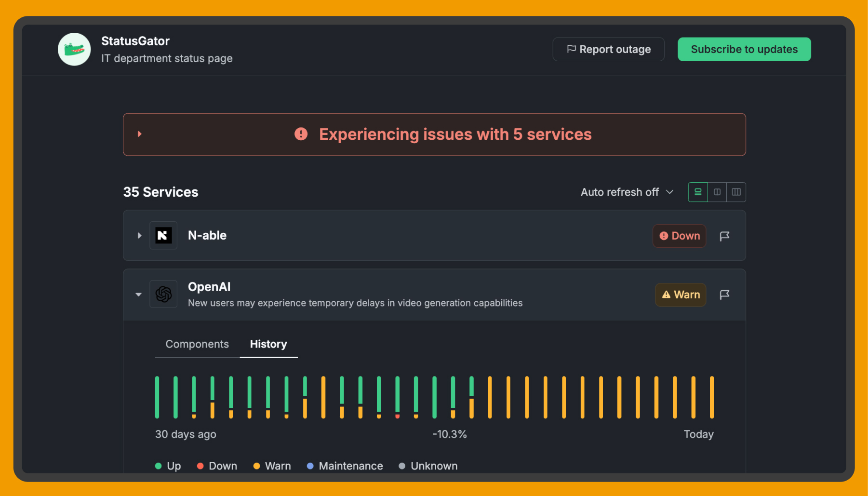Click the StatusGator alligator logo
The width and height of the screenshot is (868, 496).
coord(74,49)
